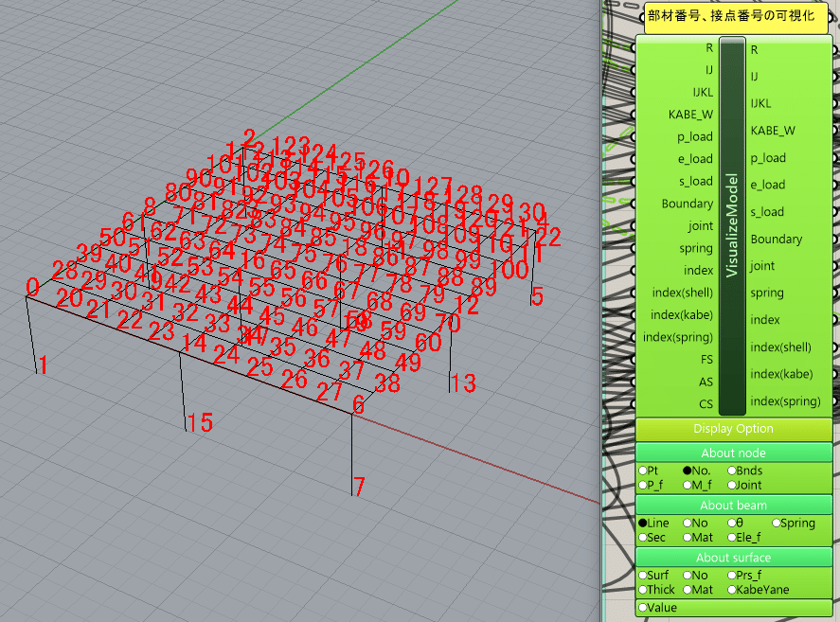The image size is (840, 622).
Task: Click the p_load input parameter
Action: click(695, 137)
